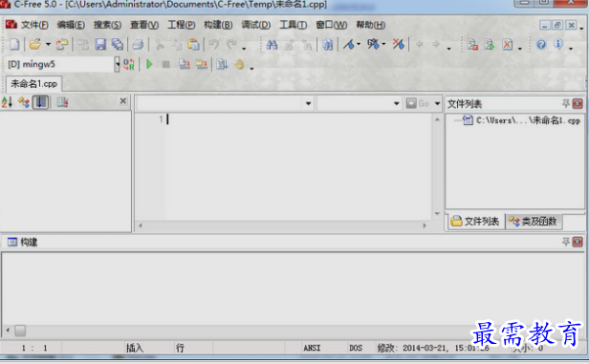The image size is (589, 364).
Task: Click the printer icon
Action: [138, 44]
